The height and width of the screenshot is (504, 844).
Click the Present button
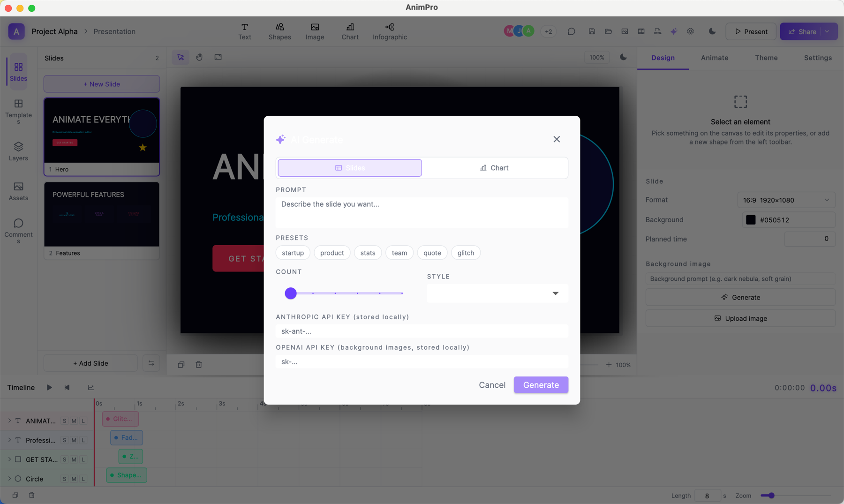(751, 31)
